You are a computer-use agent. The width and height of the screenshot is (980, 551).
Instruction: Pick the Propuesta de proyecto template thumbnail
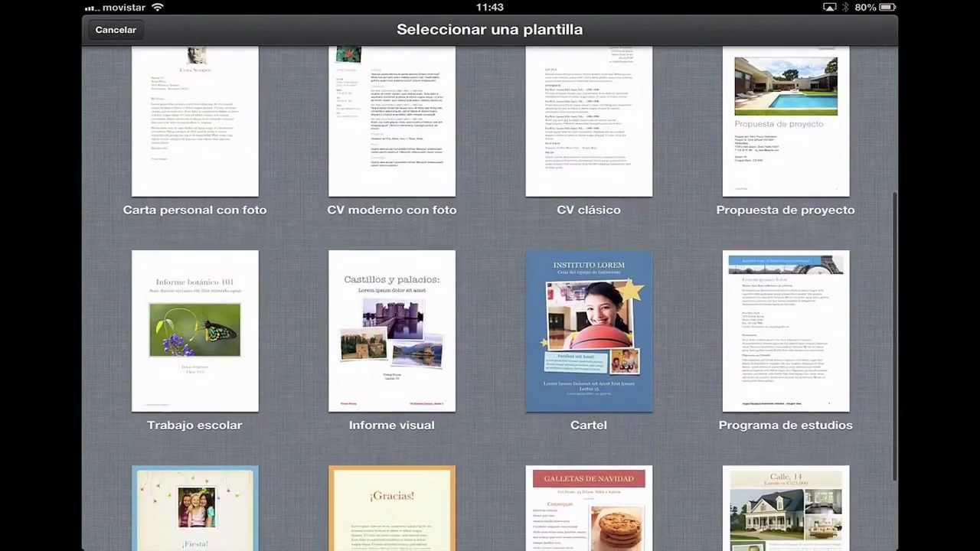pyautogui.click(x=786, y=121)
